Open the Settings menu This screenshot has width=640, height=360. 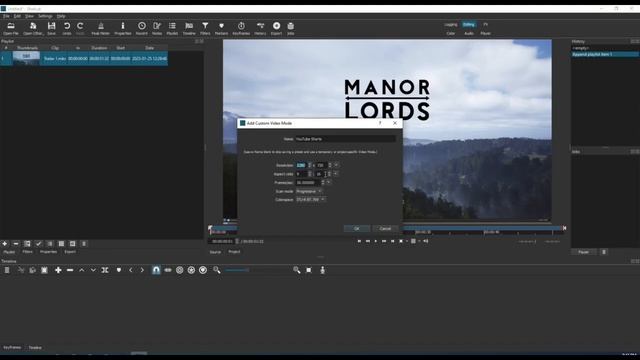45,16
